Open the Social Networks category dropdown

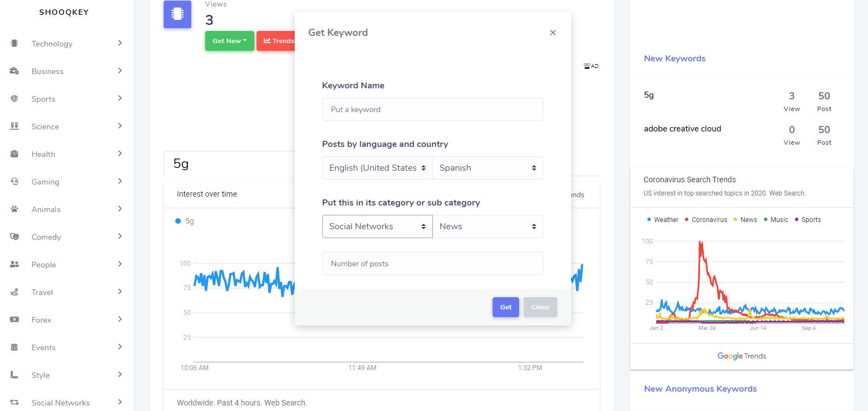pyautogui.click(x=377, y=226)
